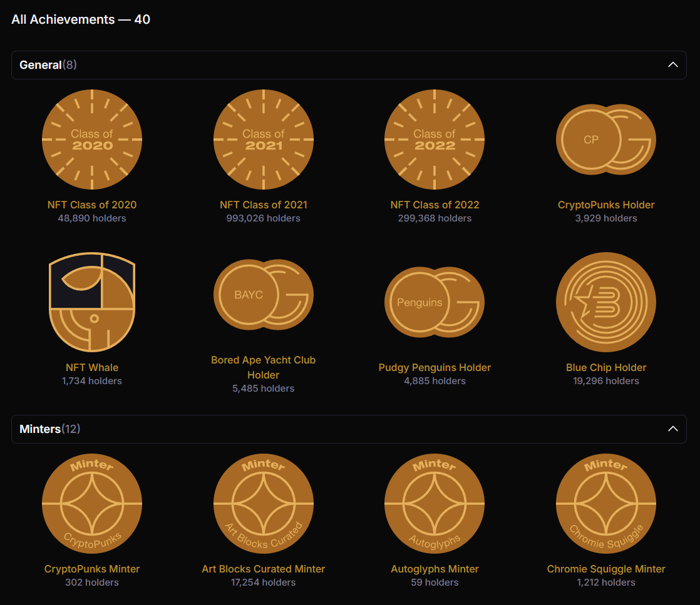
Task: Open the BAYC Holder badge
Action: (263, 294)
